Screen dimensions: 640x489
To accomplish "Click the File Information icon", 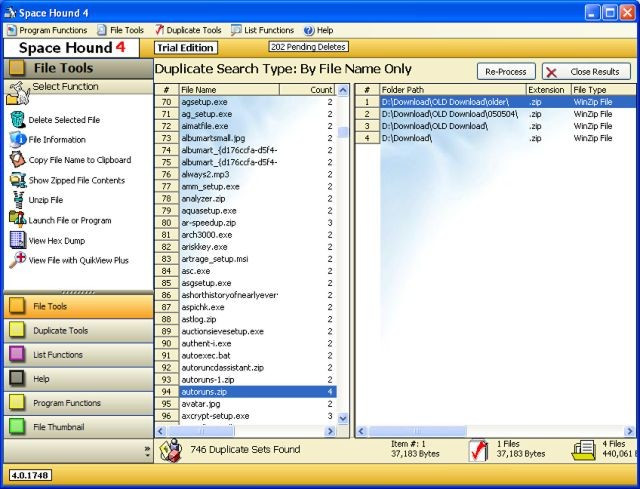I will [18, 140].
